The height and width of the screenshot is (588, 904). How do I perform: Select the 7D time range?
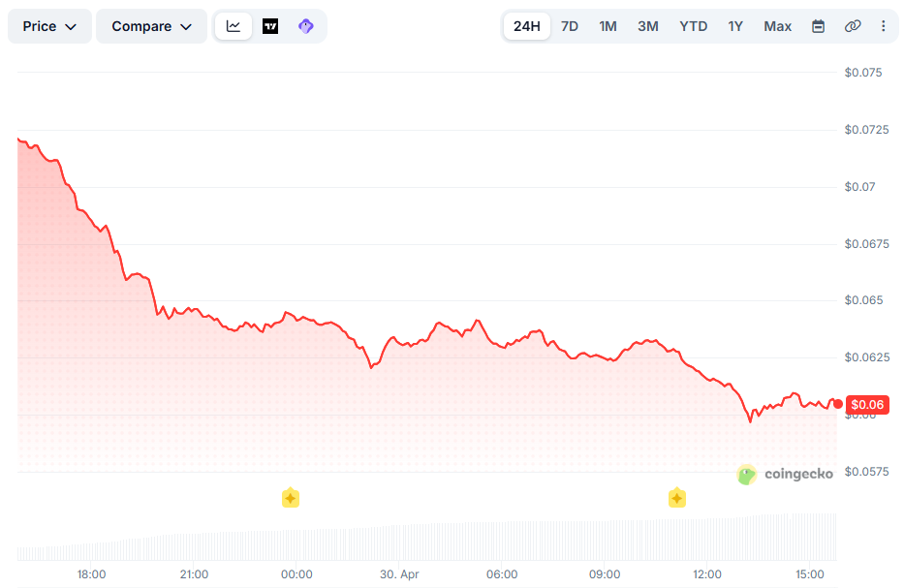(x=570, y=26)
